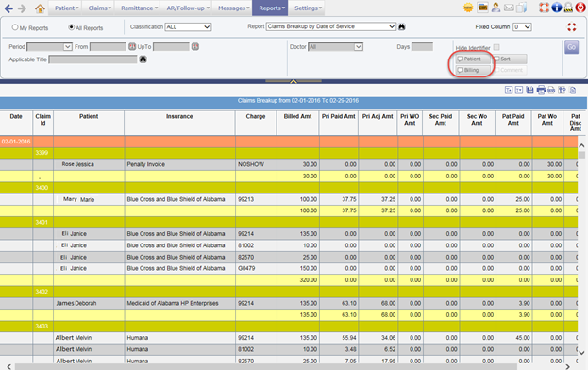The image size is (588, 370).
Task: Click the UpTo date input field
Action: click(x=171, y=47)
